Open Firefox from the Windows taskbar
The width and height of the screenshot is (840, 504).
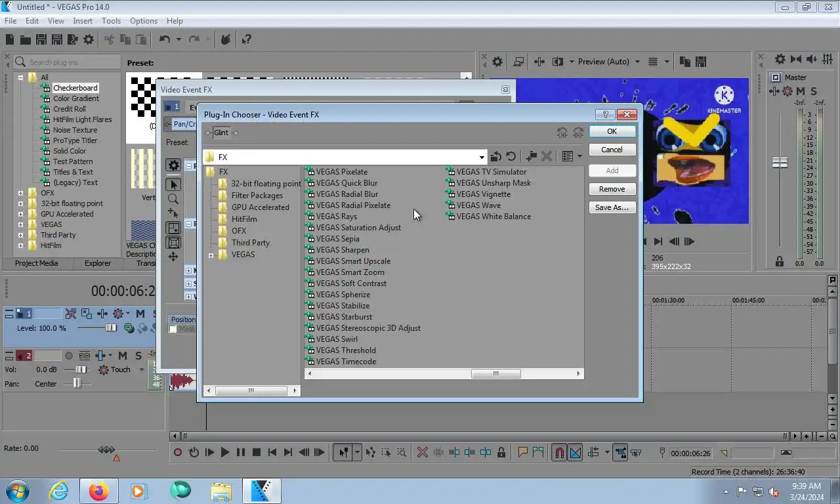pos(98,491)
